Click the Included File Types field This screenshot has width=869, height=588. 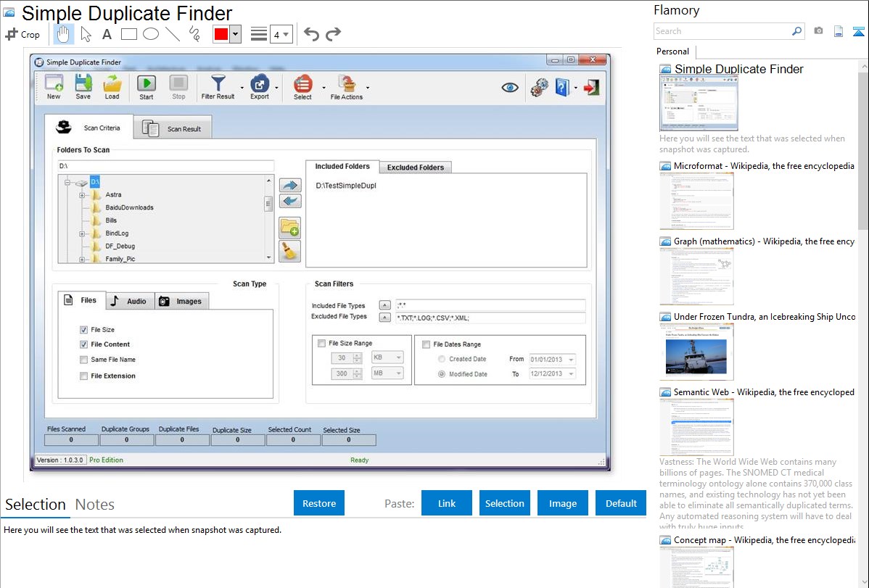(490, 305)
